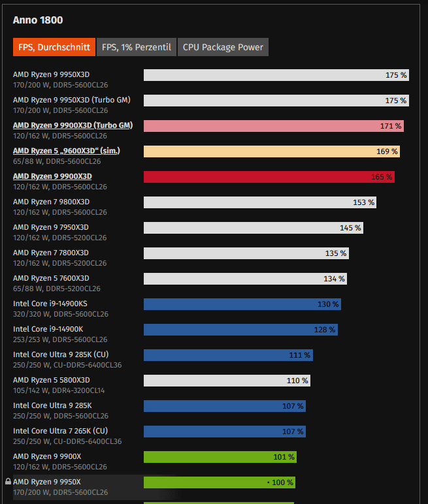
Task: Click the AMD Ryzen 9 9950X3D (Turbo GM) label
Action: (72, 100)
